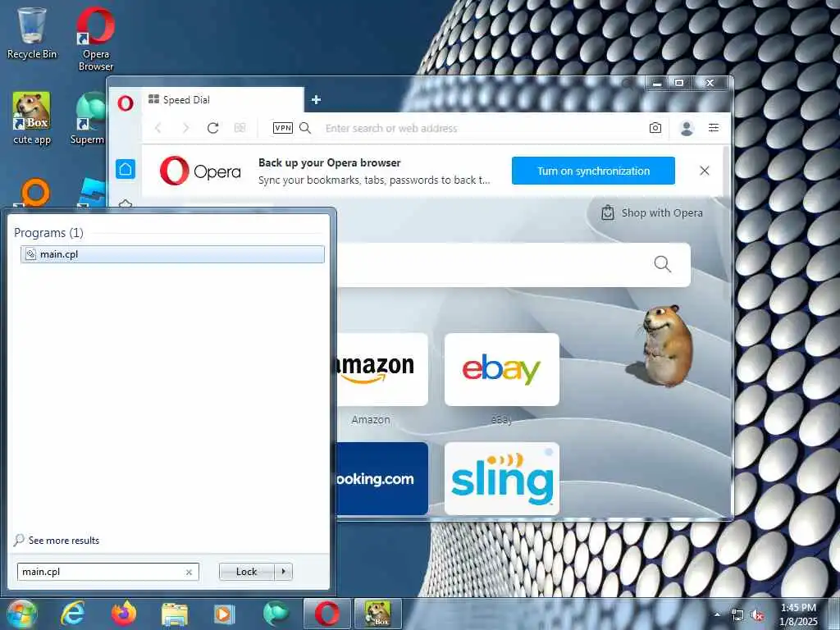Select main.cpl in the Programs results
This screenshot has height=630, width=840.
[x=172, y=254]
